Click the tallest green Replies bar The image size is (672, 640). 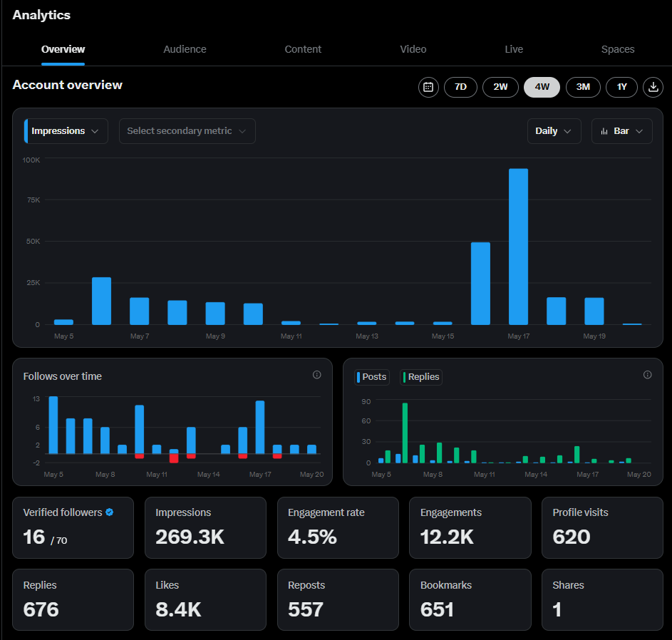tap(405, 433)
